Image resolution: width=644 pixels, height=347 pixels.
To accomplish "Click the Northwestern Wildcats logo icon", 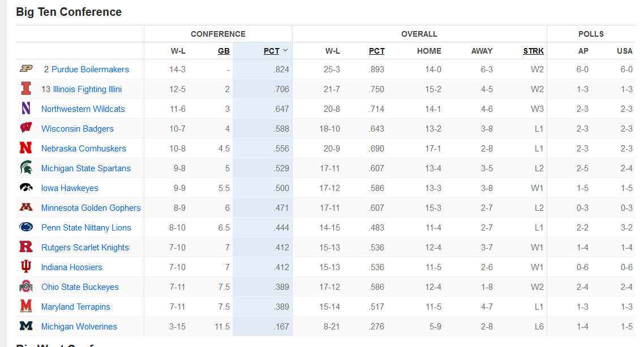I will tap(26, 109).
